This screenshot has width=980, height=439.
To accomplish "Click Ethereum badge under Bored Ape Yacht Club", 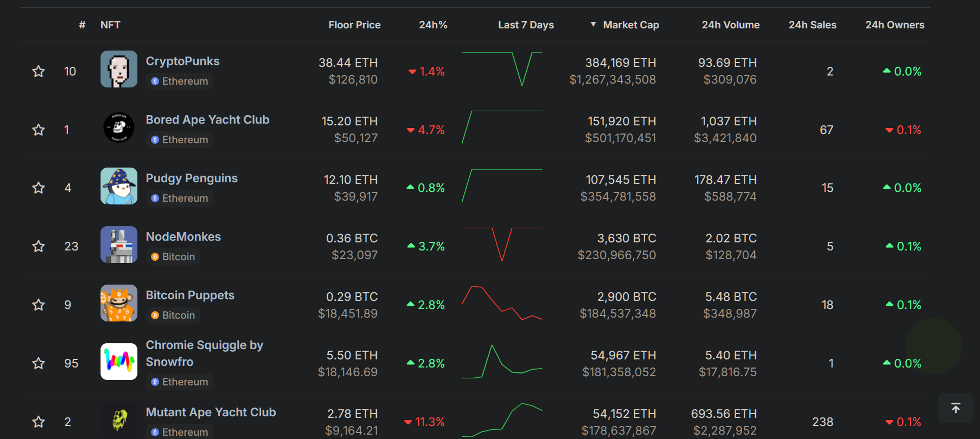I will tap(180, 140).
